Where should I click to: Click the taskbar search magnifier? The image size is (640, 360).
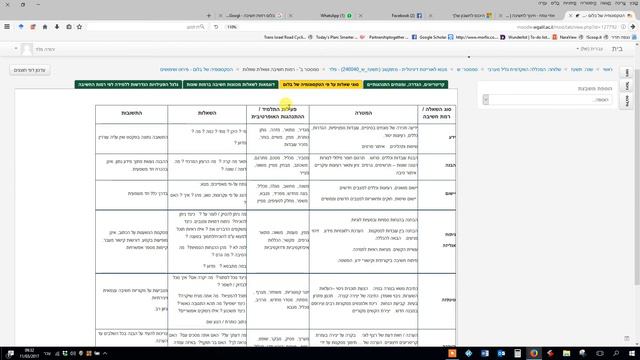coord(616,353)
